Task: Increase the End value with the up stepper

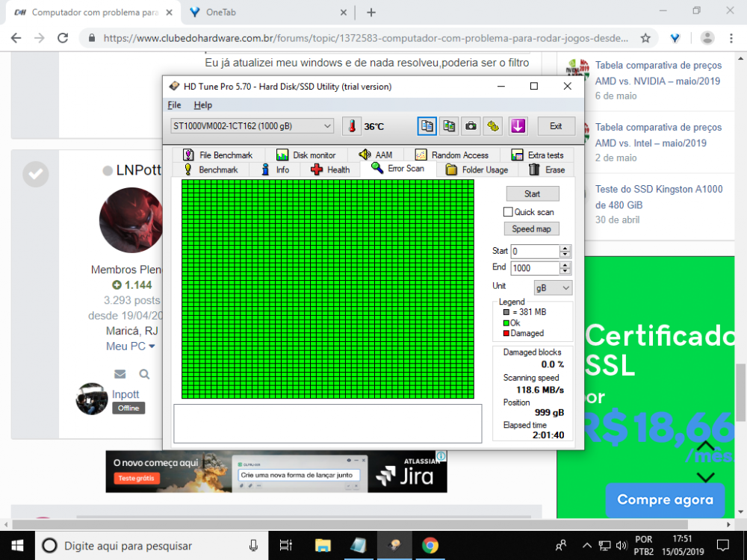Action: (x=565, y=264)
